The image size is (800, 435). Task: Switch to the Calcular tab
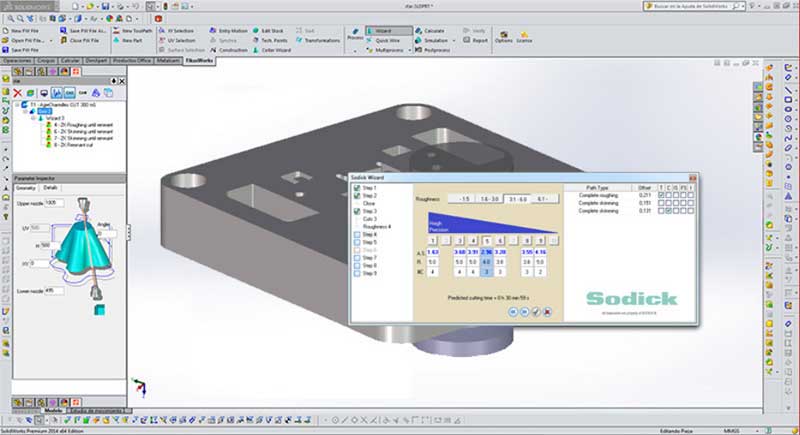tap(70, 61)
